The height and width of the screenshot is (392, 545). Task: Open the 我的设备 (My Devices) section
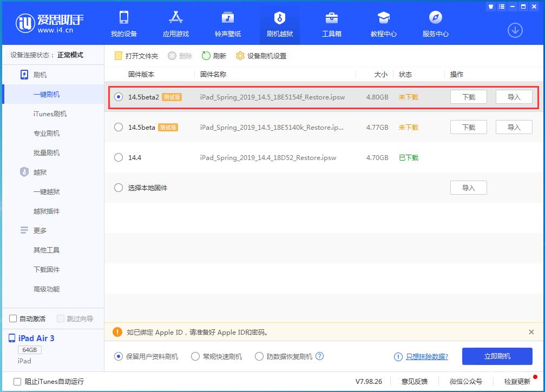pos(123,23)
